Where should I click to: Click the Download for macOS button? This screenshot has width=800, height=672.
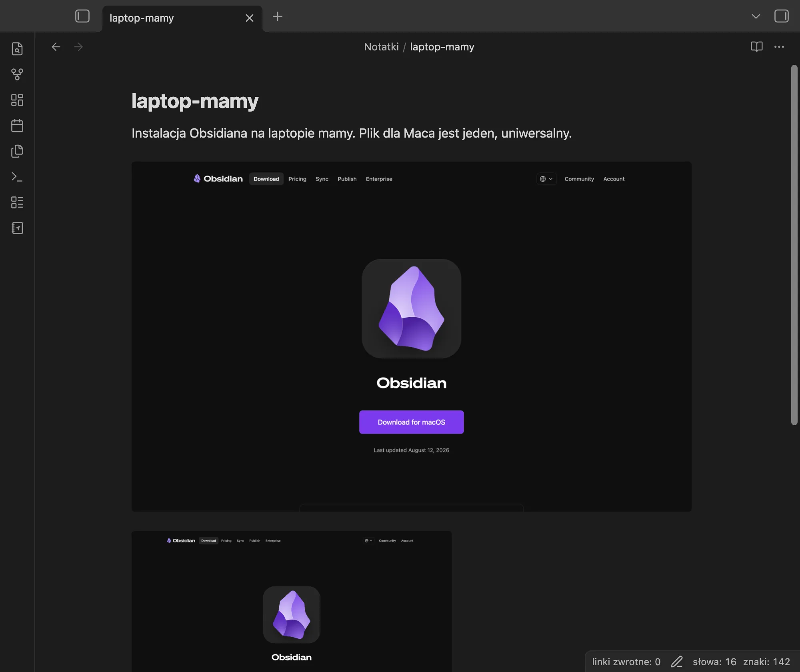click(x=411, y=422)
